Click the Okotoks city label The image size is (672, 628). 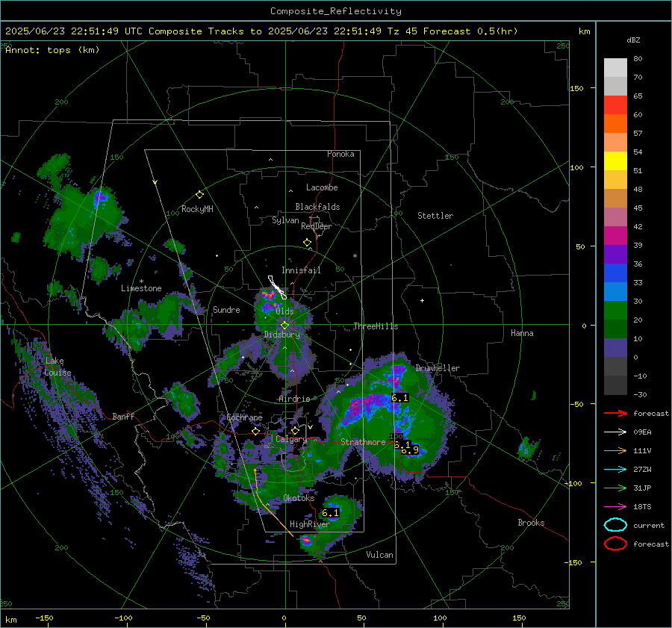click(x=299, y=498)
